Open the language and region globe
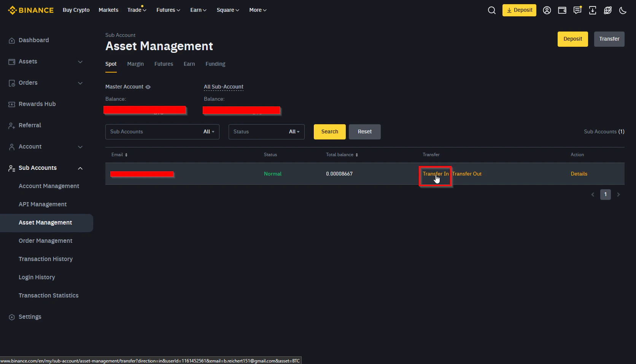 (607, 10)
